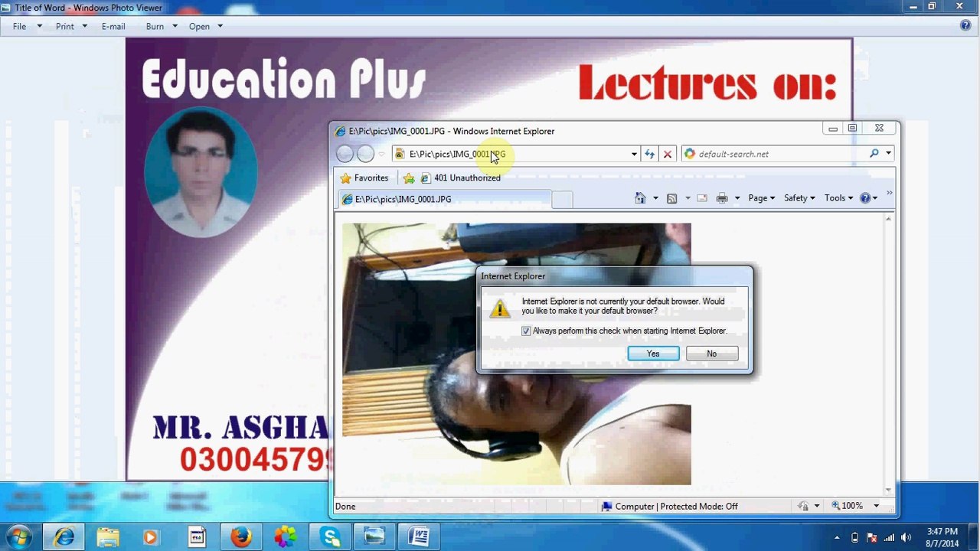Open the recent pages dropdown arrow
The height and width of the screenshot is (551, 980).
pos(381,154)
